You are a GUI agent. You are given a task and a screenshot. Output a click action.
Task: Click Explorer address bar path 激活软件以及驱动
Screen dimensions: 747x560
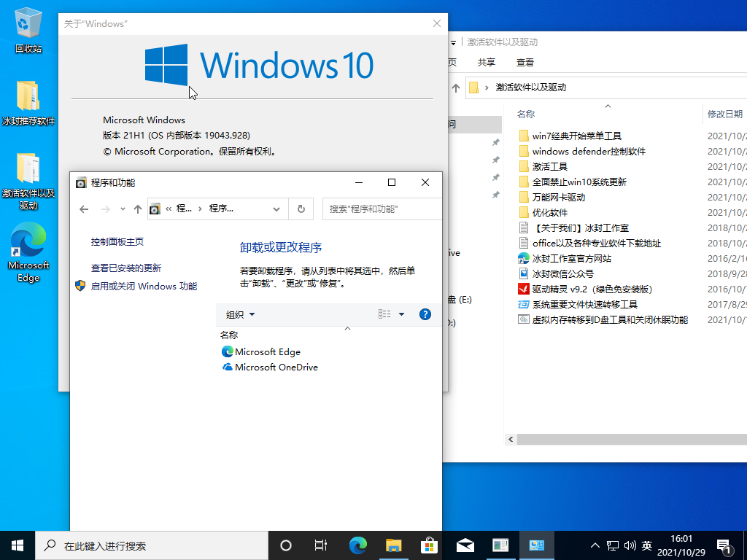(x=531, y=87)
